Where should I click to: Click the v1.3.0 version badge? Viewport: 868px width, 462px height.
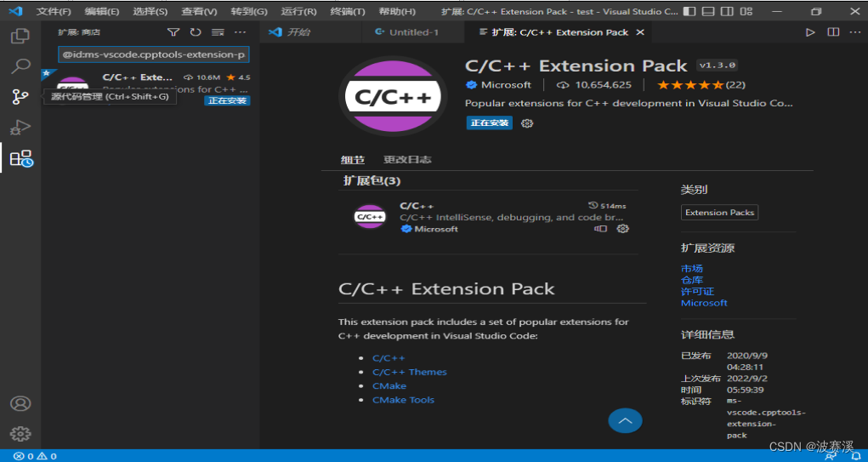tap(717, 66)
